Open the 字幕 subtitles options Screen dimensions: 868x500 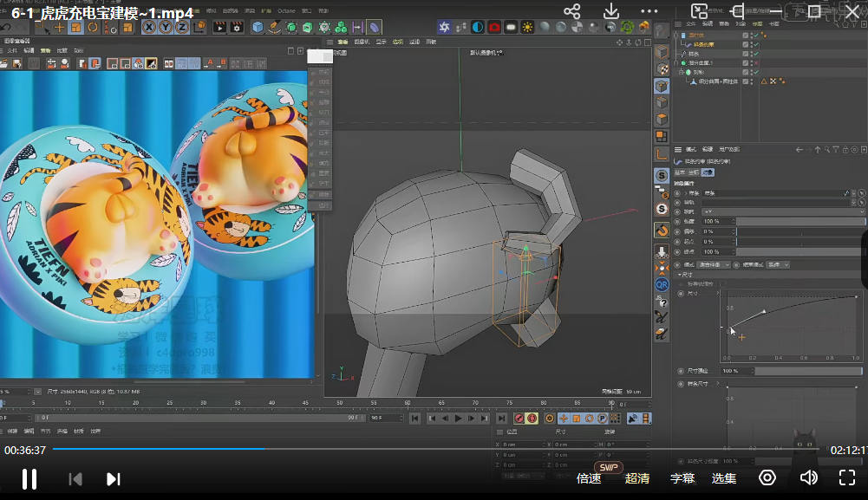click(x=682, y=478)
